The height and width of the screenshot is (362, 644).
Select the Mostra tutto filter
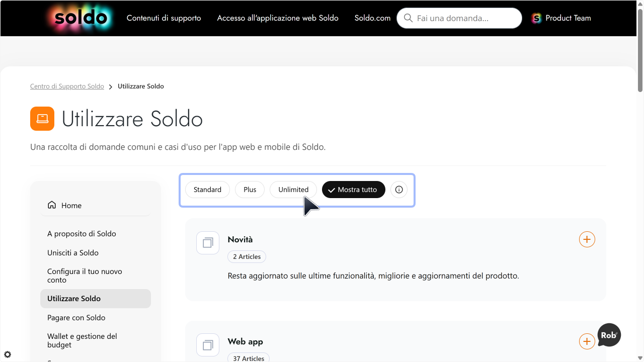click(353, 190)
